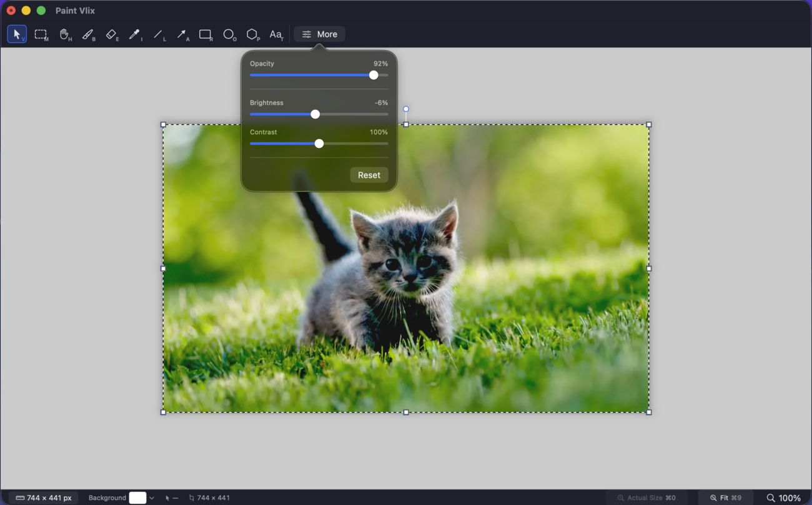This screenshot has width=812, height=505.
Task: Select the Eraser tool
Action: [112, 34]
